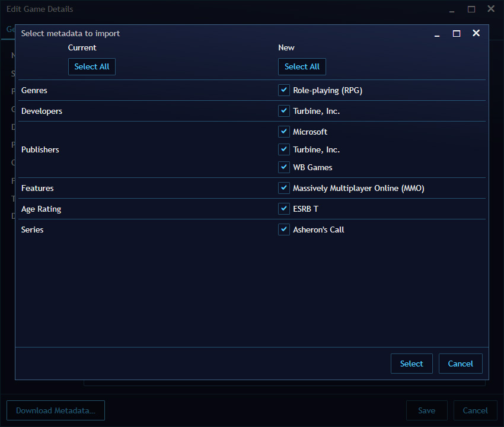Uncheck Turbine, Inc. under Publishers
The width and height of the screenshot is (504, 427).
(x=283, y=149)
